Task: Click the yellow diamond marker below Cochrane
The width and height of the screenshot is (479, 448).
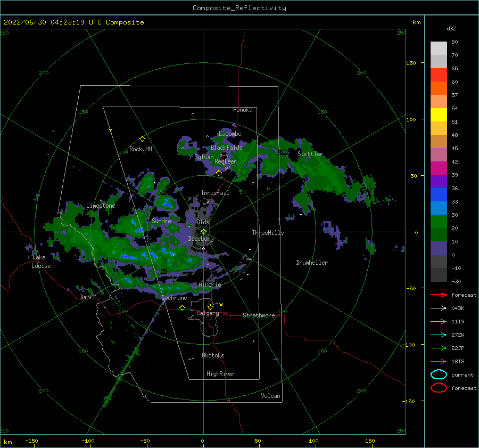Action: click(x=182, y=307)
